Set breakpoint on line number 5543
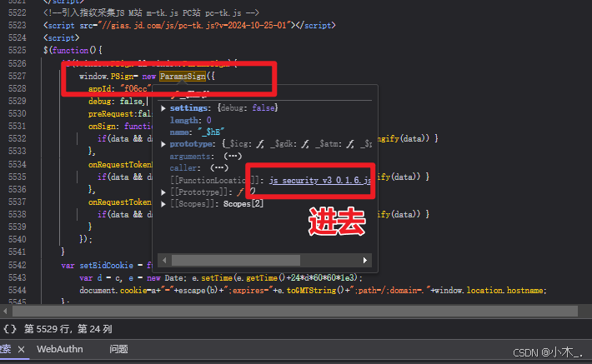This screenshot has height=364, width=592. 18,277
